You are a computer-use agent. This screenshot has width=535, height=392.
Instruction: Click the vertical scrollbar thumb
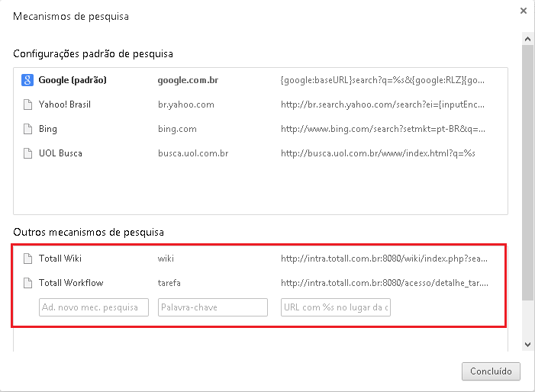coord(527,173)
